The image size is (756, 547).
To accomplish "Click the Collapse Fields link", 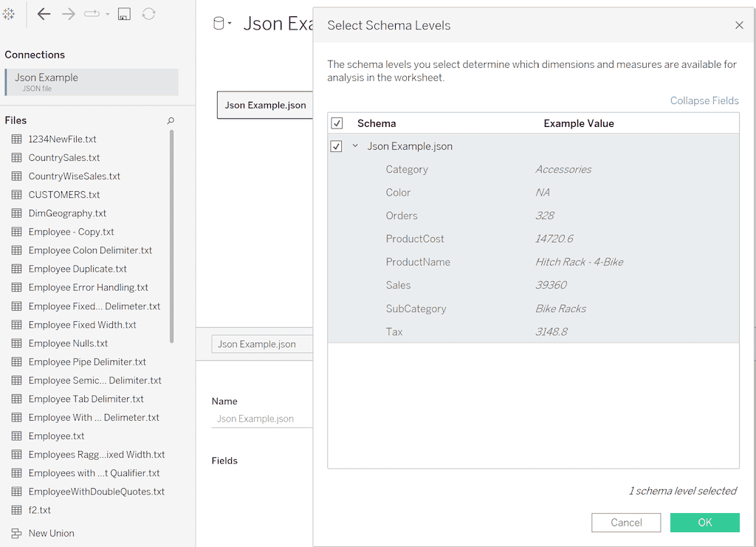I will [704, 100].
